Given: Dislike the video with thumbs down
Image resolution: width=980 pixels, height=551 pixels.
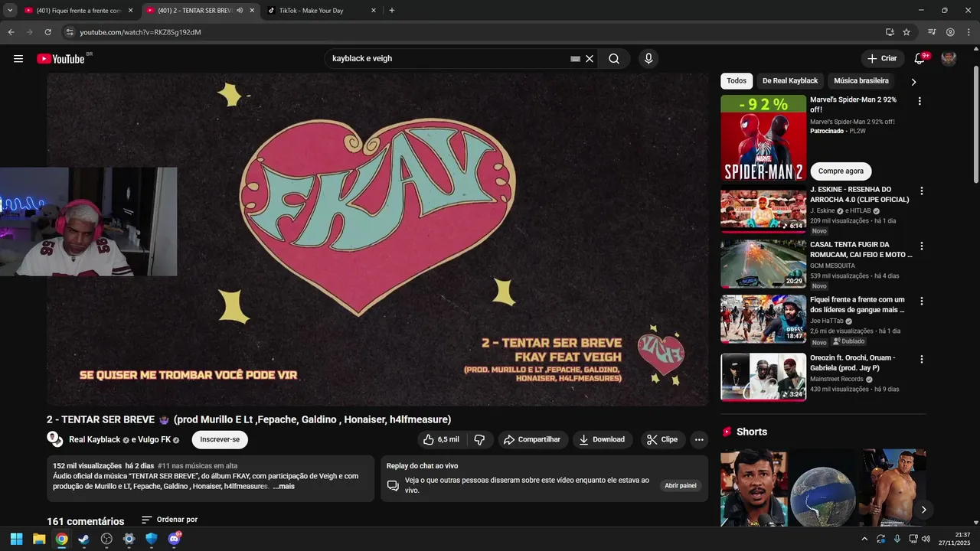Looking at the screenshot, I should click(480, 439).
